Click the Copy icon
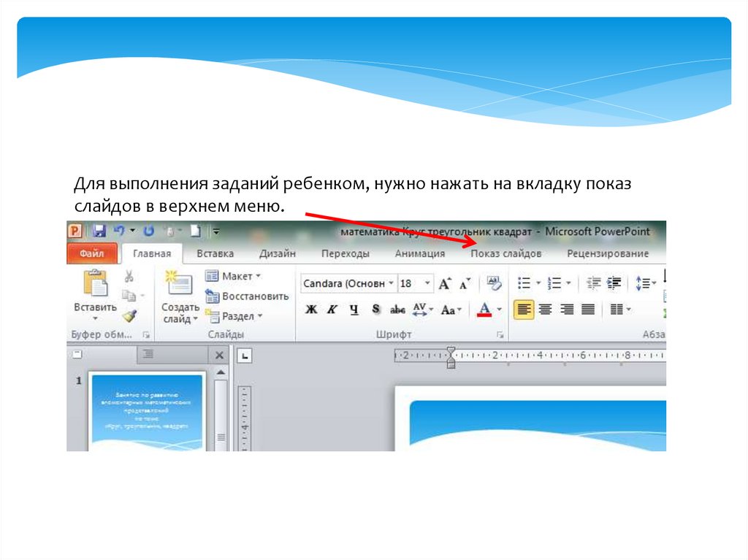The width and height of the screenshot is (748, 560). (129, 296)
